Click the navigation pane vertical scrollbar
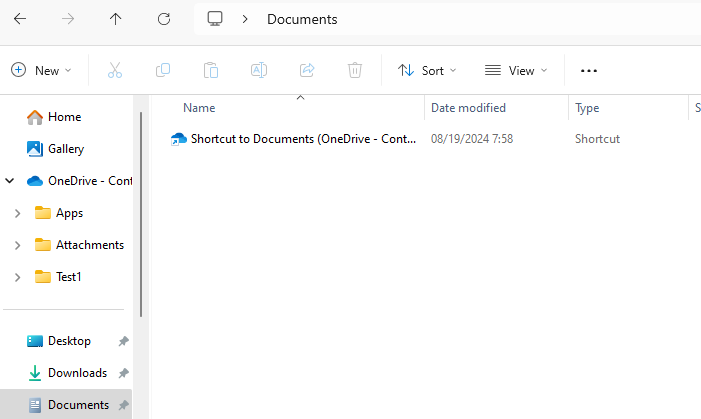 click(141, 215)
